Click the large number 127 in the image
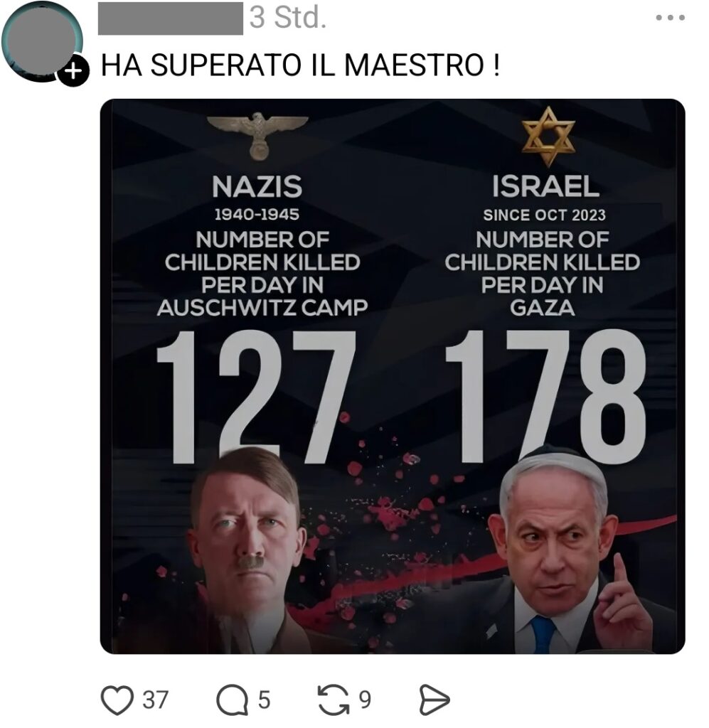The image size is (709, 728). pyautogui.click(x=256, y=397)
